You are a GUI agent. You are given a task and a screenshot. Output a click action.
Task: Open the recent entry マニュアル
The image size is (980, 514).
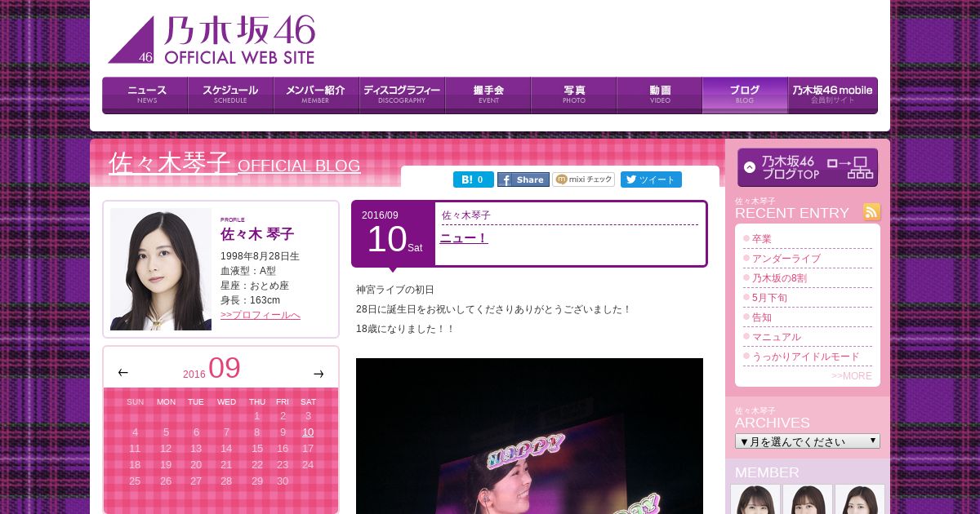[x=777, y=337]
